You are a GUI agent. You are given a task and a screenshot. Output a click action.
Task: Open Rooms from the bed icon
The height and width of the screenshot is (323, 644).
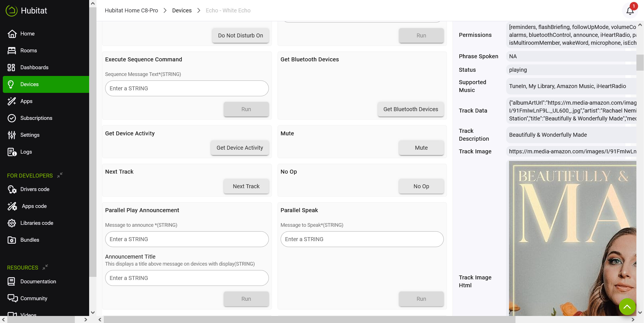12,51
